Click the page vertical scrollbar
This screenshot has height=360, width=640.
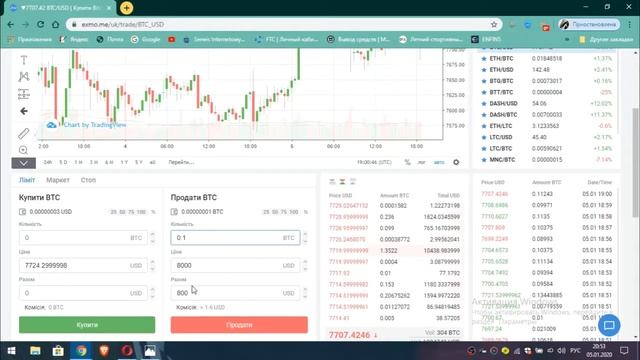pyautogui.click(x=636, y=163)
